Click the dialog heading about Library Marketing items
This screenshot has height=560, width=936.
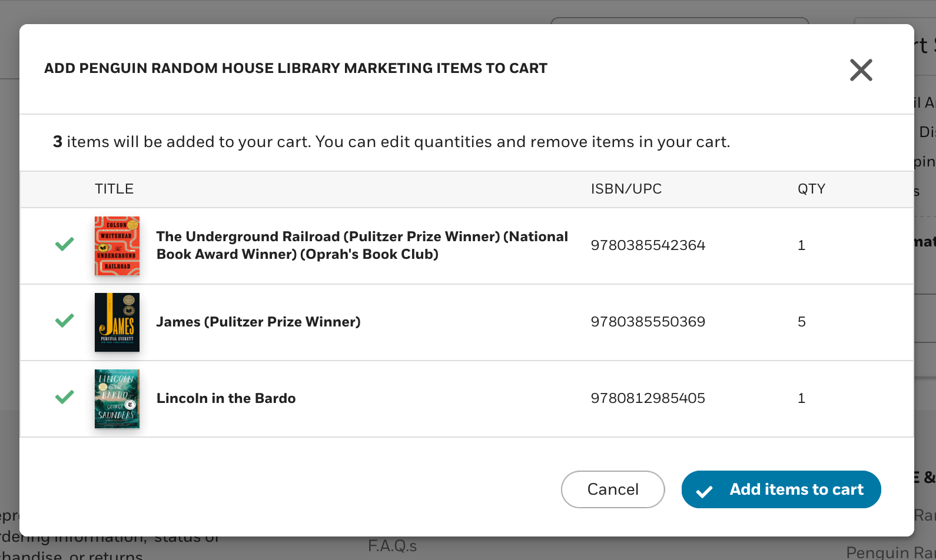click(x=296, y=68)
